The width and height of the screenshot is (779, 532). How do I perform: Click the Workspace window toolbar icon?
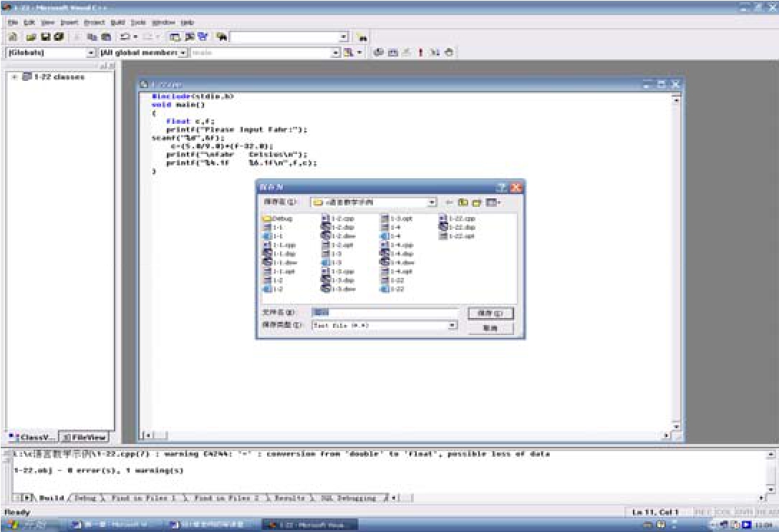tap(175, 37)
